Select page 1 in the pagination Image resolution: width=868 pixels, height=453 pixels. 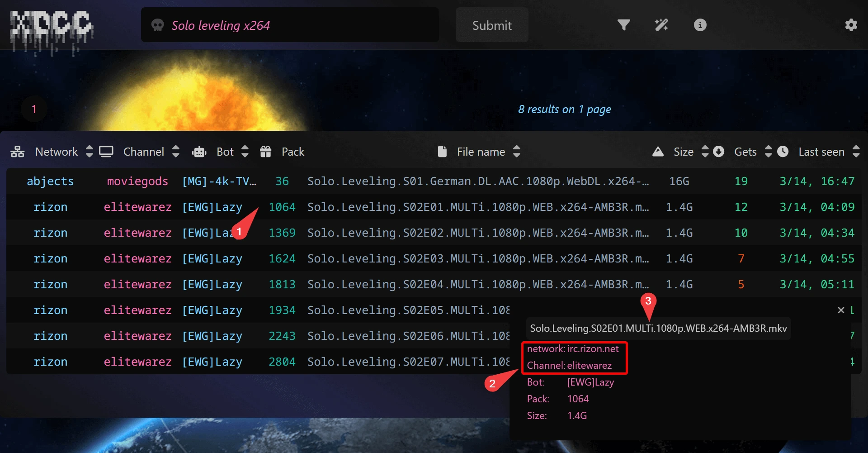tap(34, 109)
